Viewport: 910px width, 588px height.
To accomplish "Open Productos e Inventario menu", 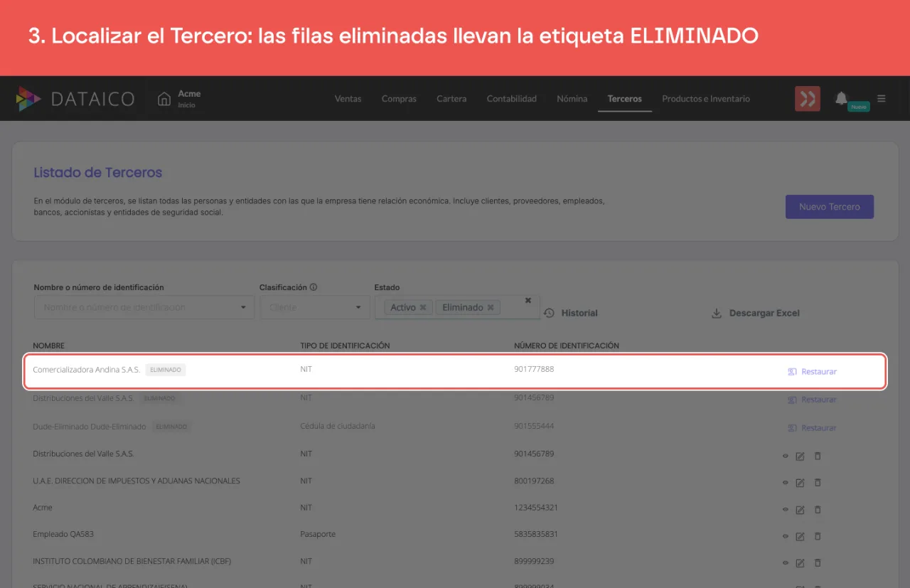I will pos(706,99).
